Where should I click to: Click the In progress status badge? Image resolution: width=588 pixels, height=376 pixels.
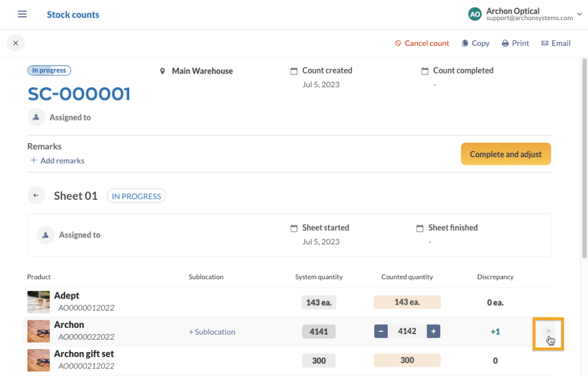click(49, 70)
